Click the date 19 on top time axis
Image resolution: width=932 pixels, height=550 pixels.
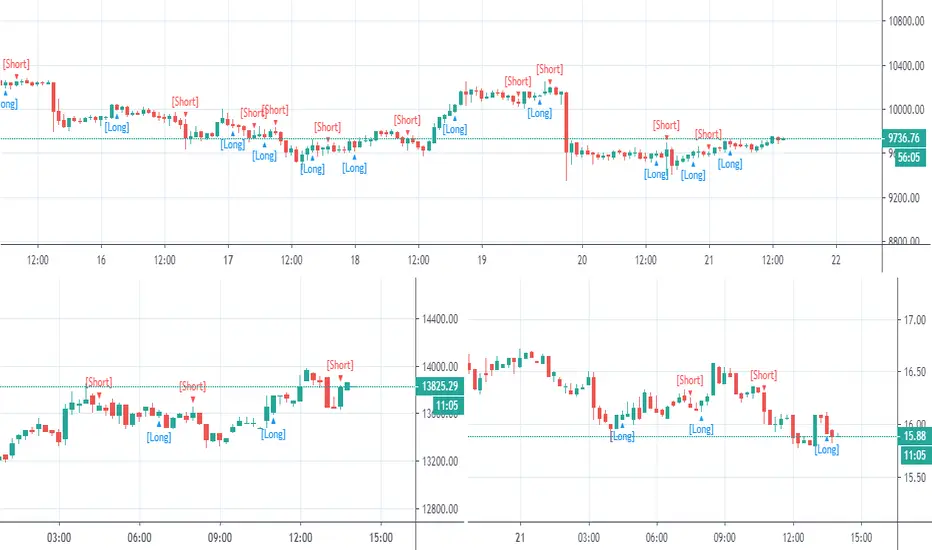click(481, 260)
